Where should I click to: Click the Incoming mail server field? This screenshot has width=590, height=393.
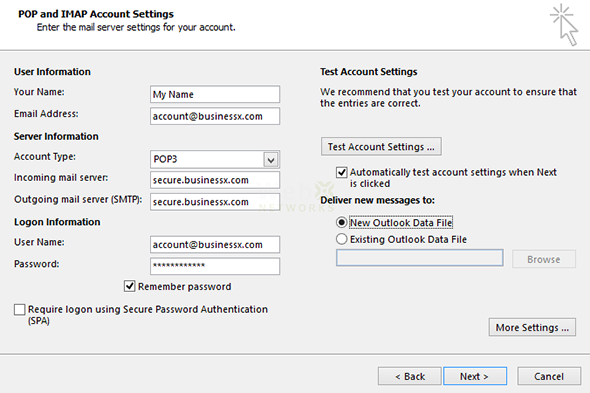click(x=215, y=180)
